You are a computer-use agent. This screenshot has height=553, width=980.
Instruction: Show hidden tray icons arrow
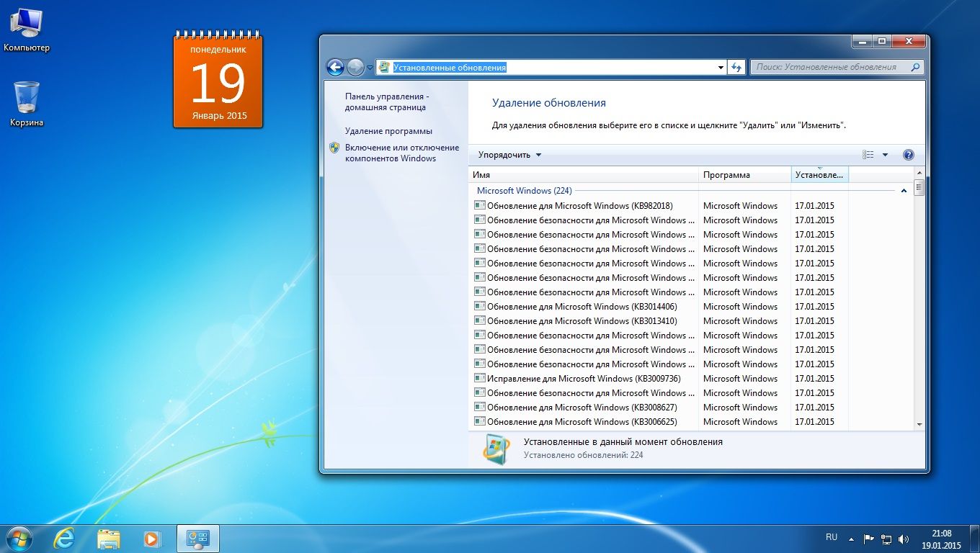852,539
